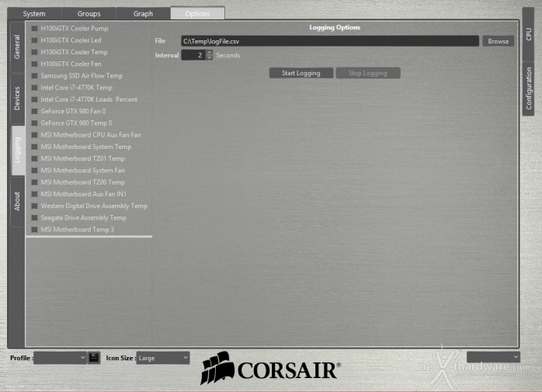Click the Interval label
The height and width of the screenshot is (392, 542).
(x=167, y=55)
